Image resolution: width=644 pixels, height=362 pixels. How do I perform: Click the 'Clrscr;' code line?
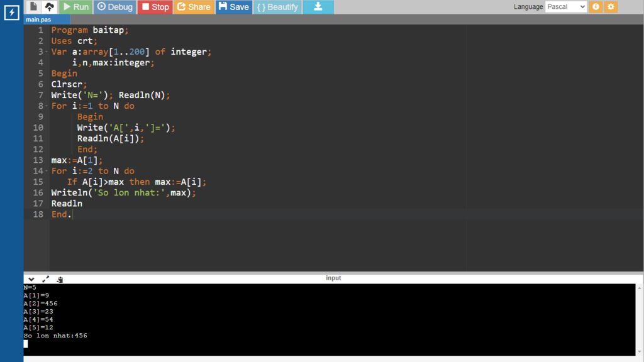[69, 84]
